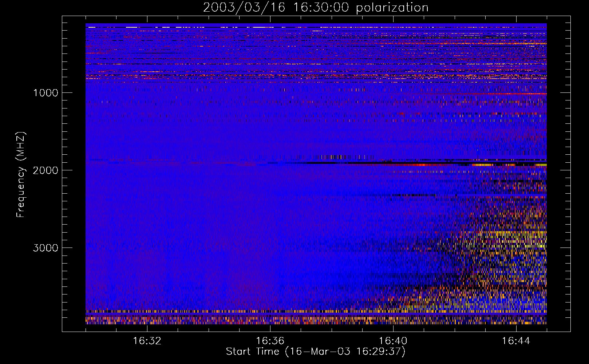Click the 2000 frequency tick label

46,170
